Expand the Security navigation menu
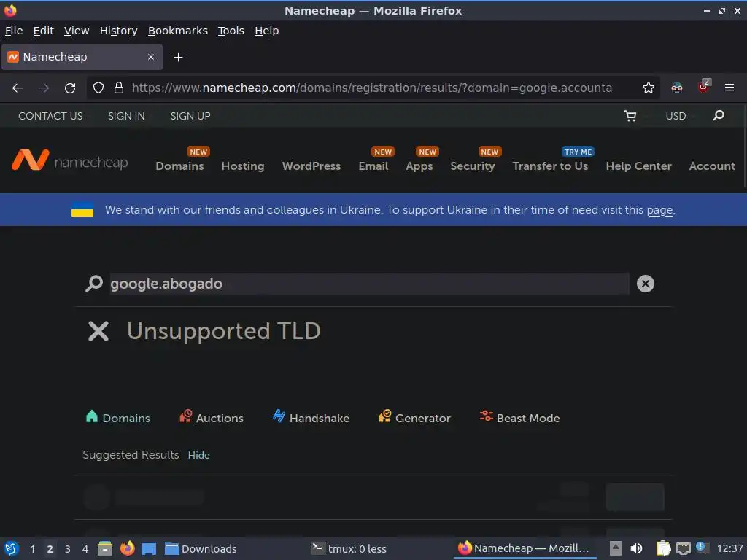747x560 pixels. [x=473, y=166]
